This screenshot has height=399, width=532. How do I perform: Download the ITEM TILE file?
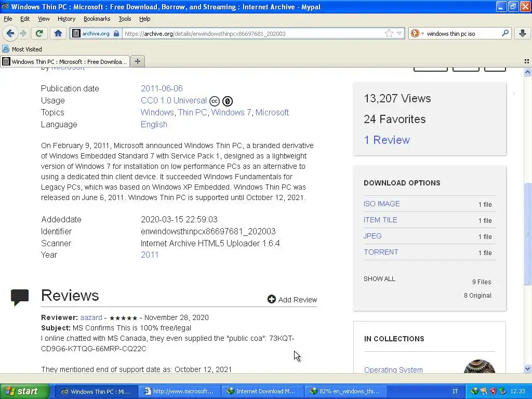point(380,220)
